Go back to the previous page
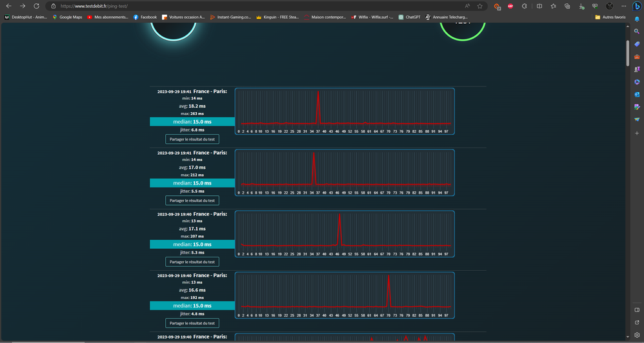 [8, 6]
